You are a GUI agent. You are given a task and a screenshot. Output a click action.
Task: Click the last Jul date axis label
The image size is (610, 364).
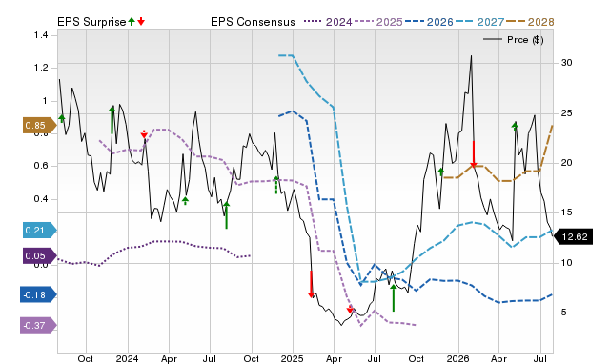[x=539, y=358]
